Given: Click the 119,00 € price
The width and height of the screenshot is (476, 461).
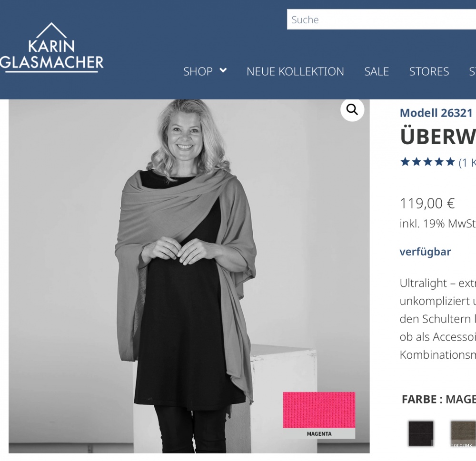Looking at the screenshot, I should pyautogui.click(x=427, y=203).
